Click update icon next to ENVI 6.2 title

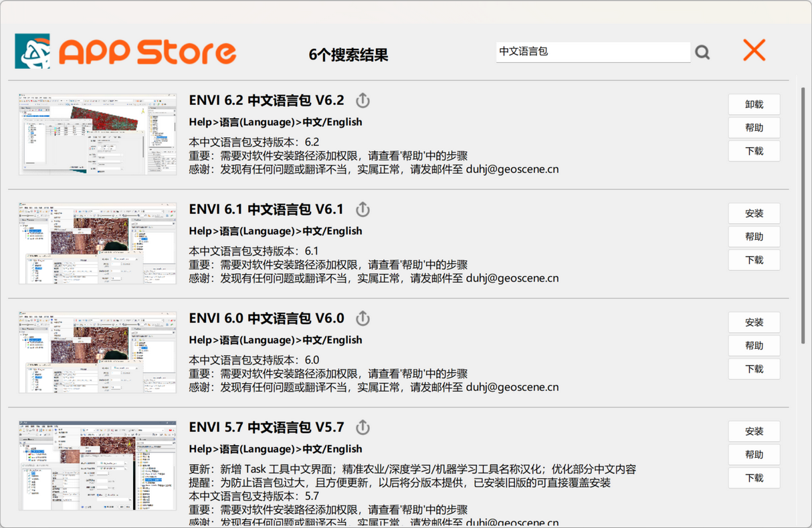363,100
